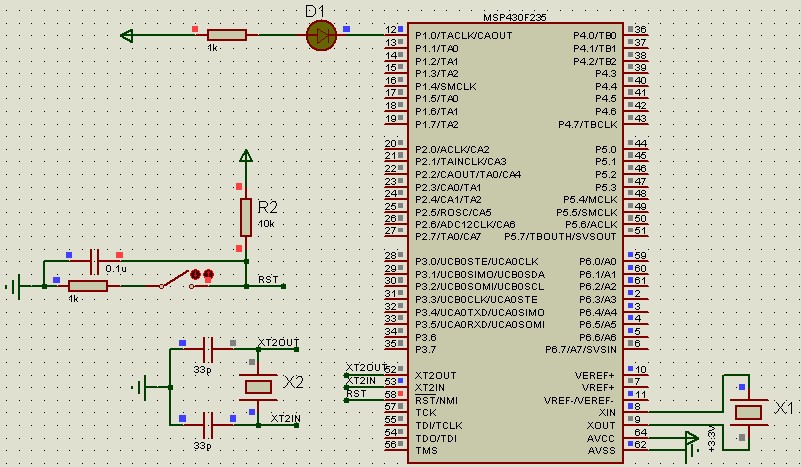Select the 1k resistor next to the reset switch
This screenshot has height=467, width=801.
pos(88,286)
